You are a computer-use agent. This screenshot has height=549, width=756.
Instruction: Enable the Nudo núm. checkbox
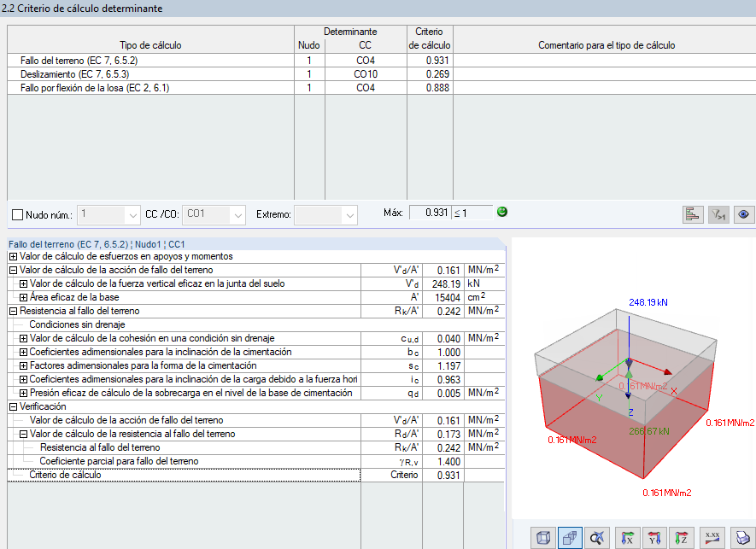[x=17, y=214]
